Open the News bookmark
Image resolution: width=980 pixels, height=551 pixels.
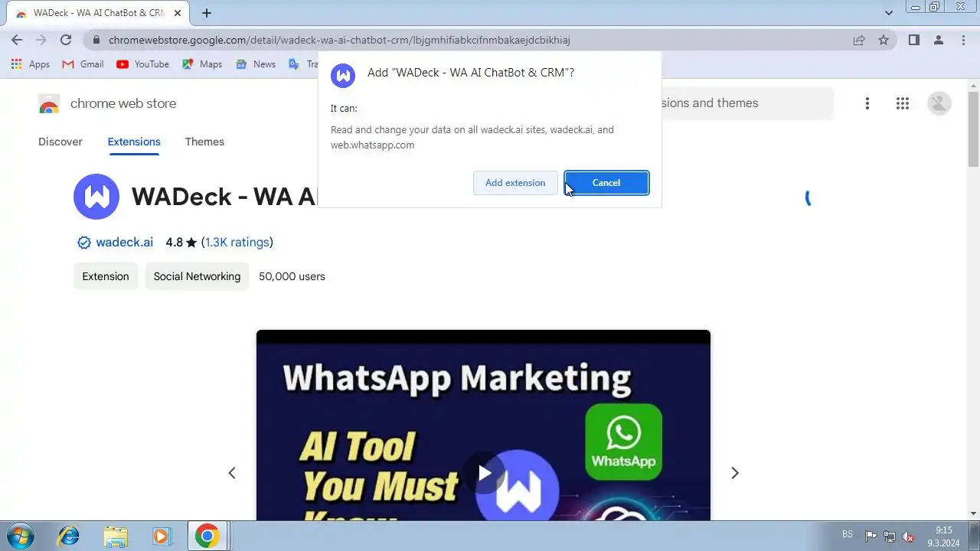point(256,64)
